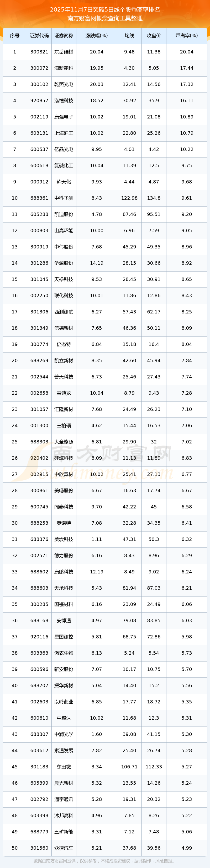This screenshot has height=868, width=210.
Task: Click stock code 920402
Action: 39,458
